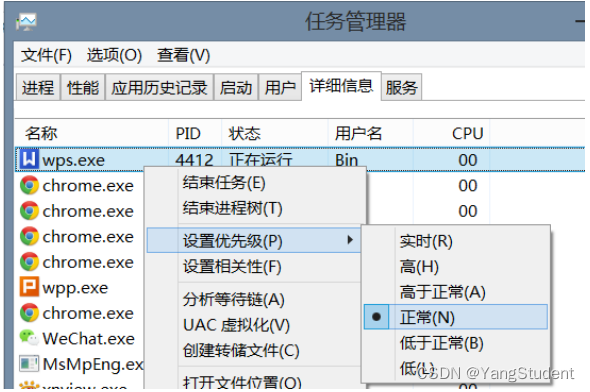Click the Chrome icon directly above wpp.exe
This screenshot has width=590, height=392.
pyautogui.click(x=29, y=262)
